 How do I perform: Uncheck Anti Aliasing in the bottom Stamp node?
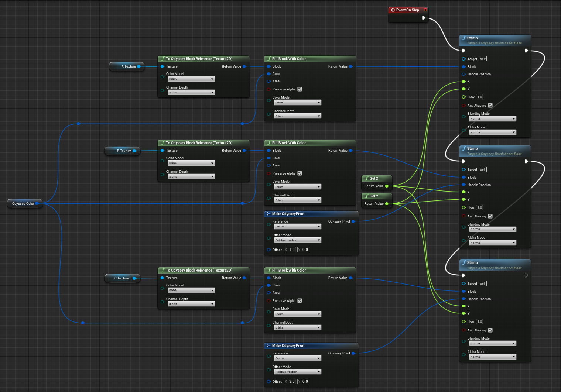click(x=490, y=330)
